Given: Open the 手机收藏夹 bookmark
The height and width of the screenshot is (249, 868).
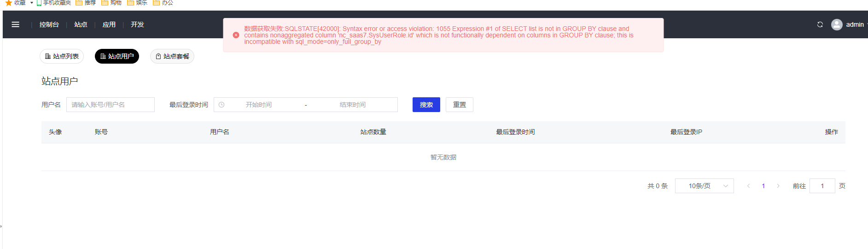Looking at the screenshot, I should click(x=54, y=3).
